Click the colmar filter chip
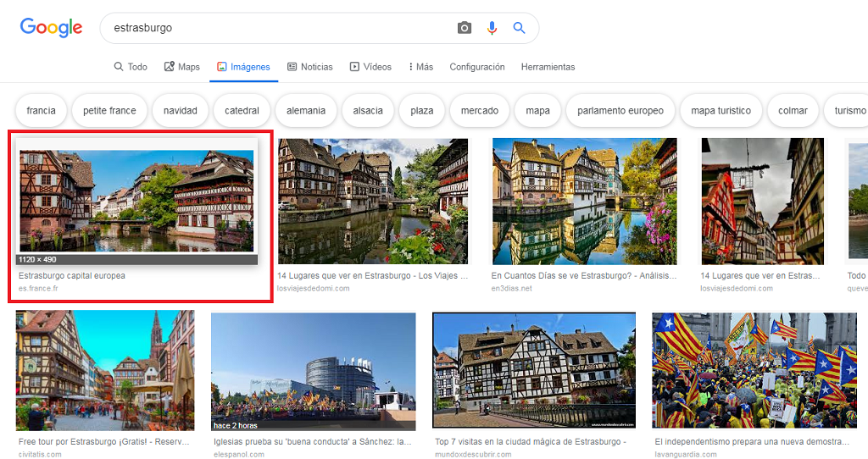 pyautogui.click(x=793, y=111)
